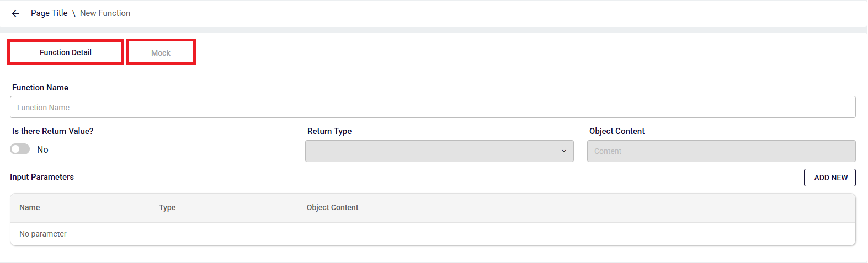Click the Input Parameters section heading

(x=42, y=177)
